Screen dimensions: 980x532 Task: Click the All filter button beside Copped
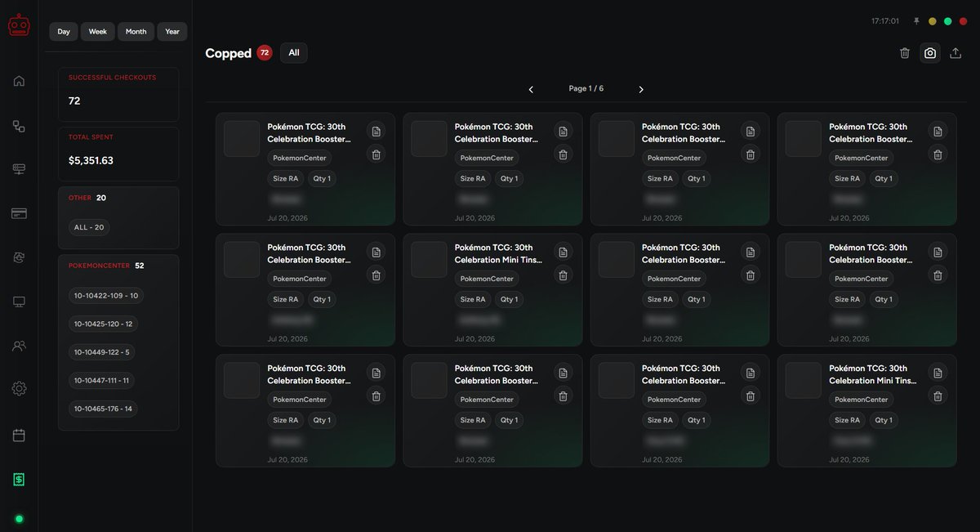[294, 52]
